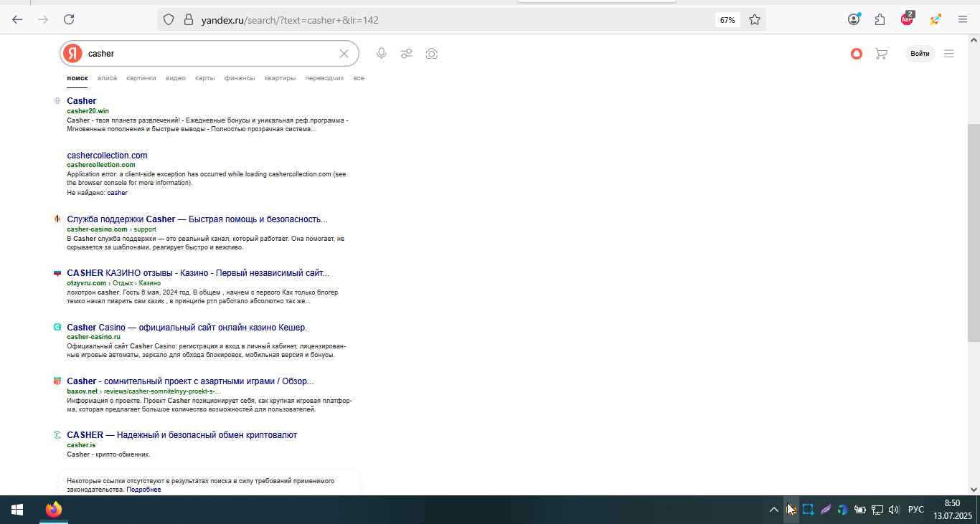Switch to 'алиса' tab
Image resolution: width=980 pixels, height=524 pixels.
pyautogui.click(x=107, y=78)
